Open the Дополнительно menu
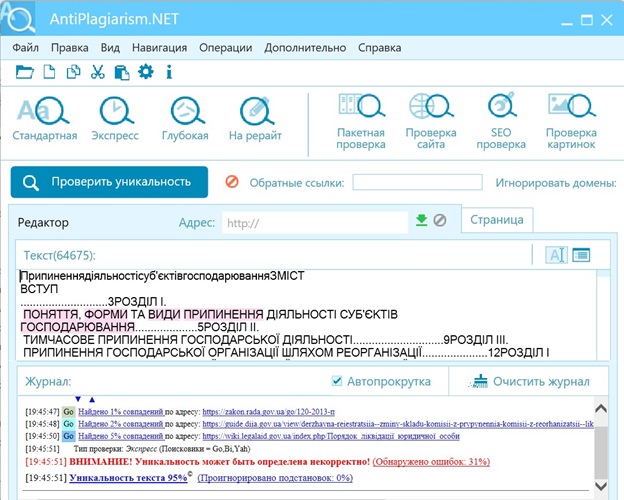This screenshot has width=624, height=500. click(x=305, y=48)
